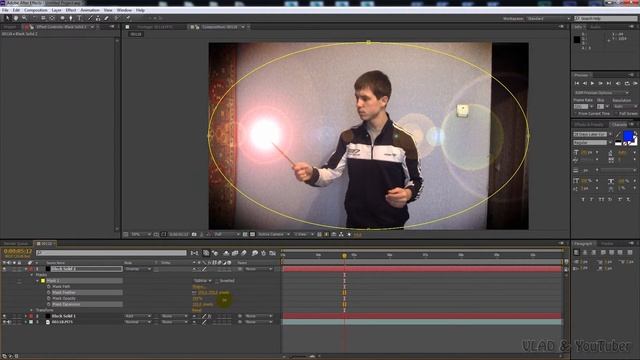Select the Pen tool
Screen dimensions: 640x360
pyautogui.click(x=71, y=18)
